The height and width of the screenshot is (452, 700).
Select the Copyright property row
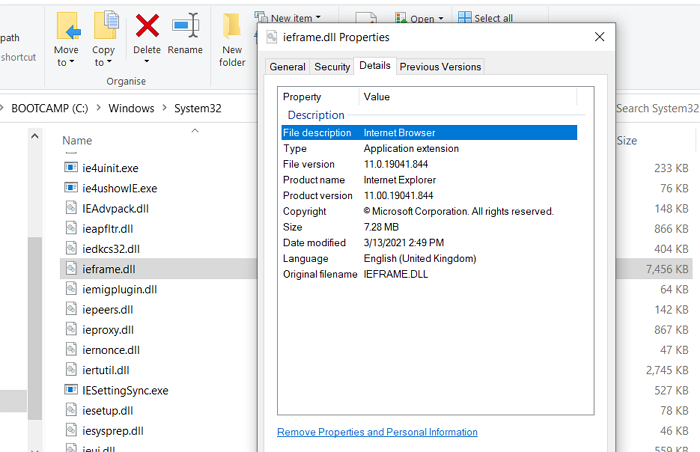point(429,211)
